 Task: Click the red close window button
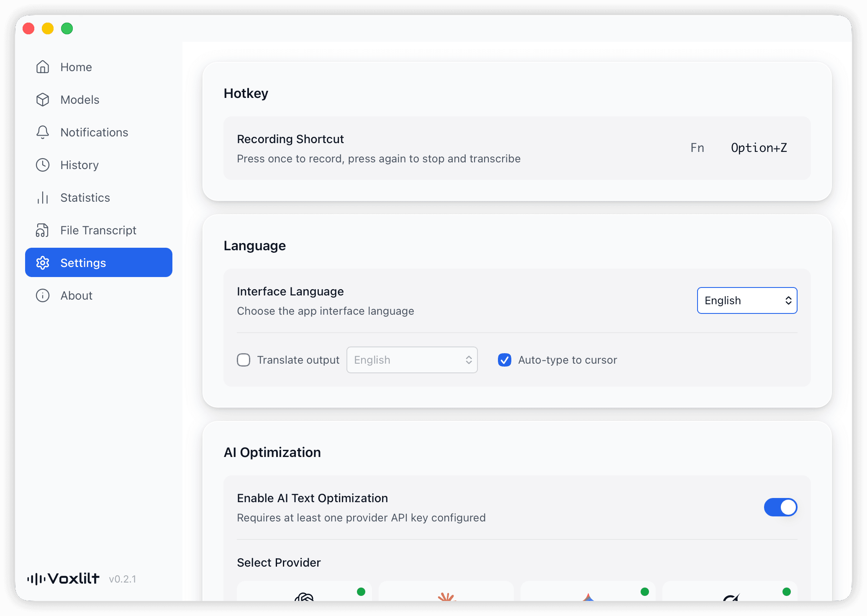(28, 28)
